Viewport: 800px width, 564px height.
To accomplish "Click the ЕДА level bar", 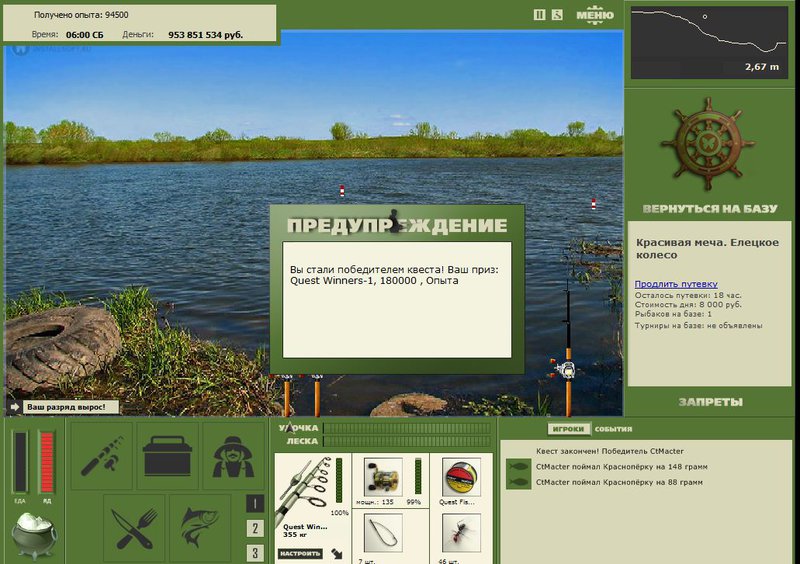I will point(20,462).
